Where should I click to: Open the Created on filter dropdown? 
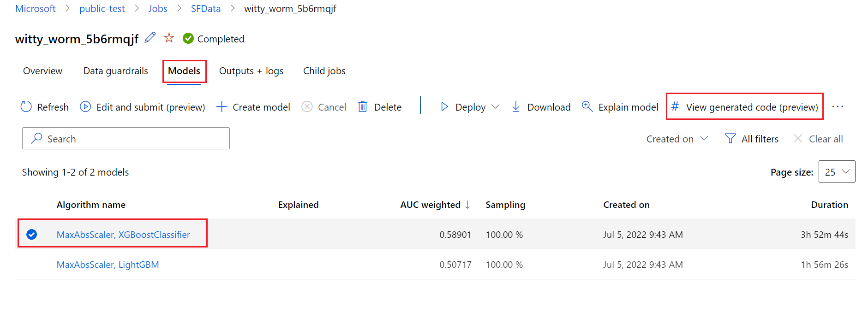tap(677, 139)
